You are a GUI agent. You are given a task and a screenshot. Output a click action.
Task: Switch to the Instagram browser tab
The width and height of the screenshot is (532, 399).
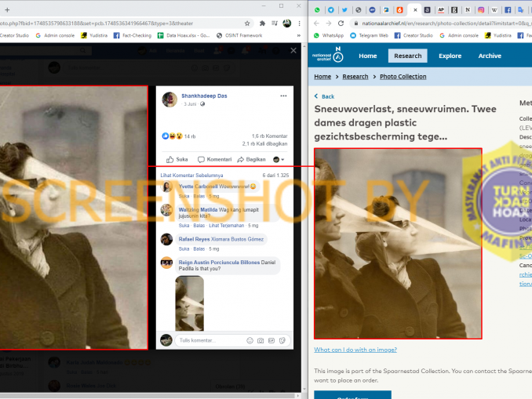(481, 10)
